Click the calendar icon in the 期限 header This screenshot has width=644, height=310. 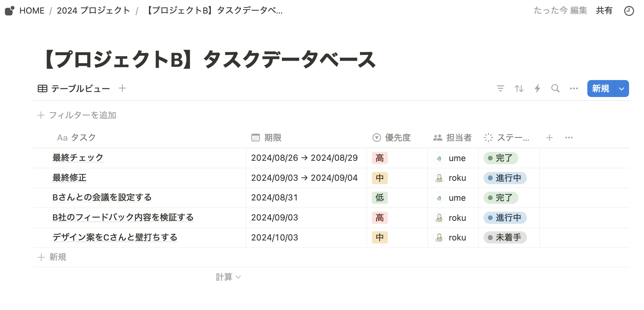point(255,137)
